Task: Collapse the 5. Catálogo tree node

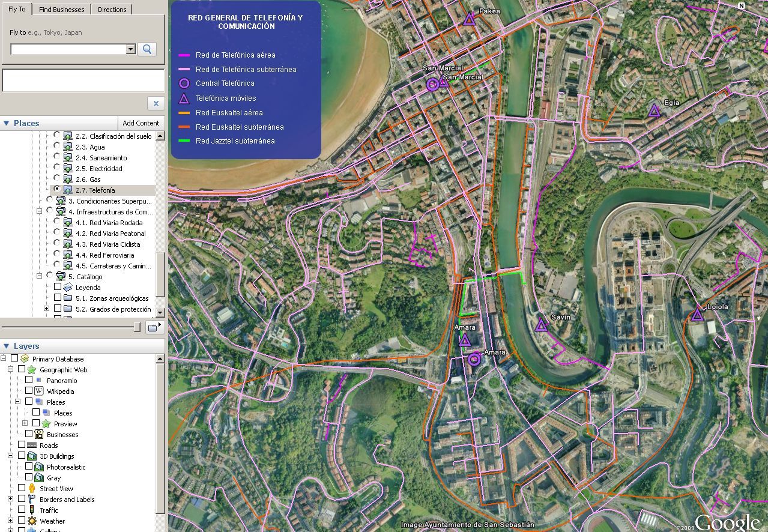Action: (x=40, y=276)
